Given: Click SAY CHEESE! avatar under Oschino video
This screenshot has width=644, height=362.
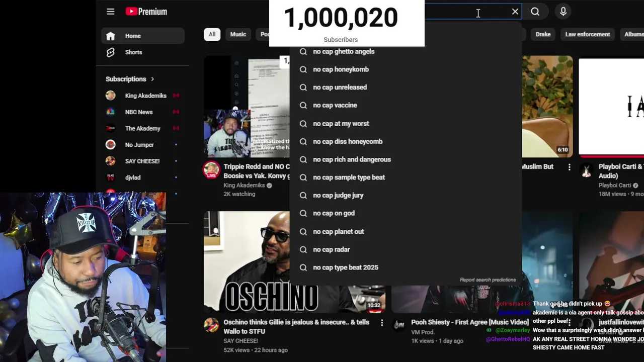Looking at the screenshot, I should pos(211,325).
